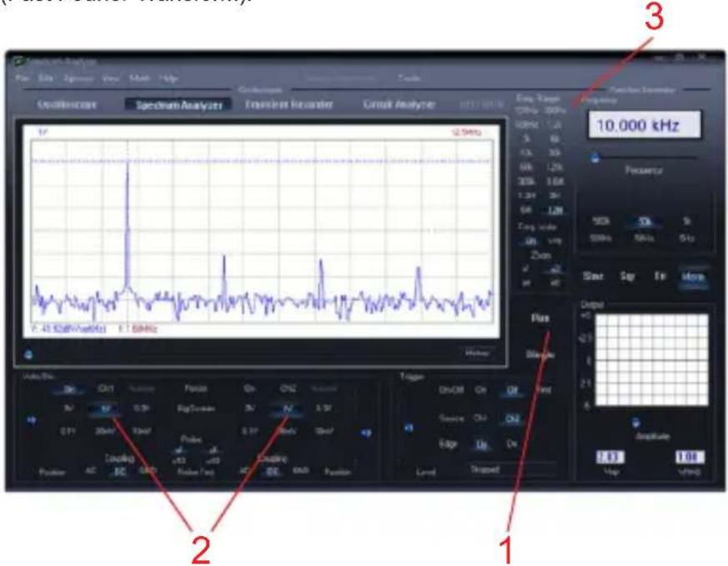Image resolution: width=728 pixels, height=566 pixels.
Task: Click the Single capture button
Action: (x=540, y=354)
